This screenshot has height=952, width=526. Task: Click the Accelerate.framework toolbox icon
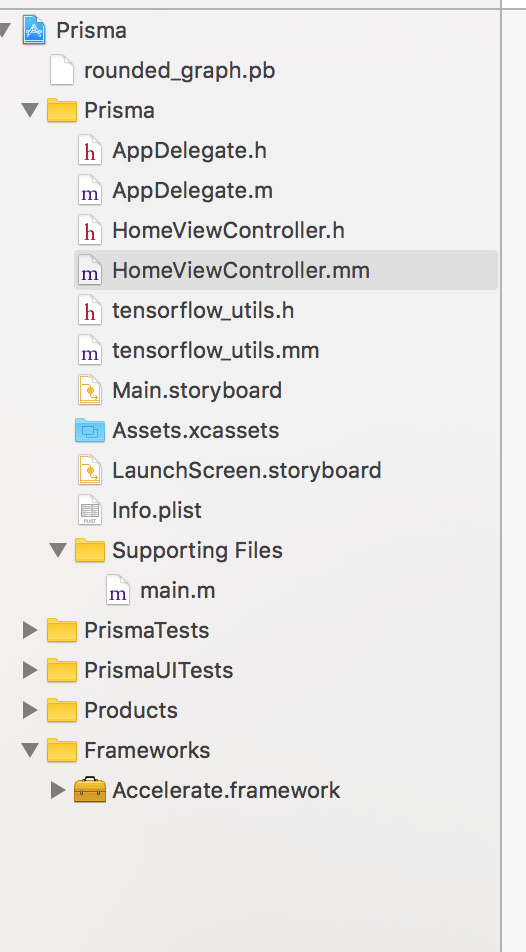point(90,790)
